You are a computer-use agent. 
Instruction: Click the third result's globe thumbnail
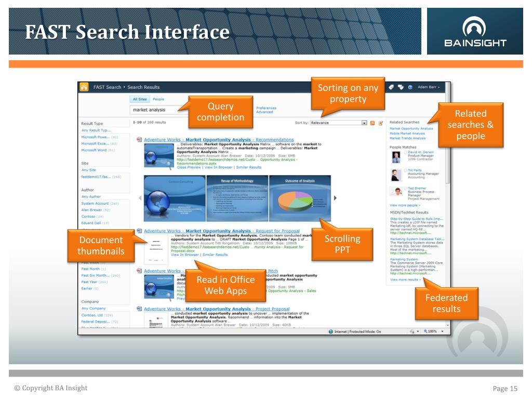159,287
